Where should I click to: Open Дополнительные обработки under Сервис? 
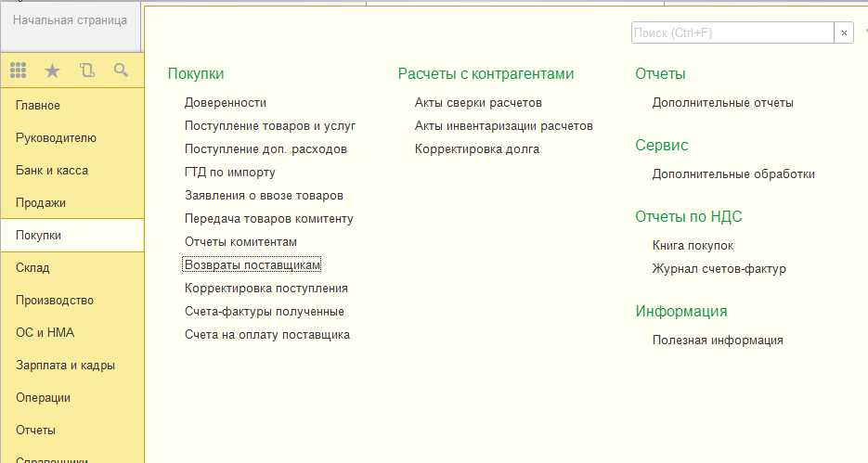(x=733, y=174)
